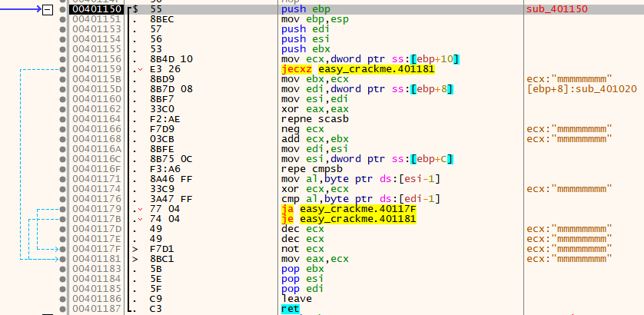This screenshot has height=315, width=644.
Task: Toggle breakpoint dot at address 00401150
Action: 62,9
